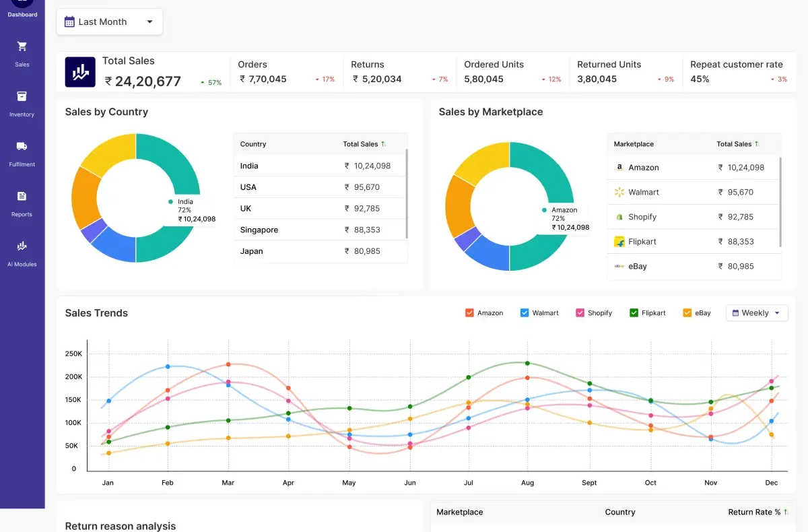Sort countries by Total Sales column
This screenshot has height=532, width=808.
coord(364,144)
